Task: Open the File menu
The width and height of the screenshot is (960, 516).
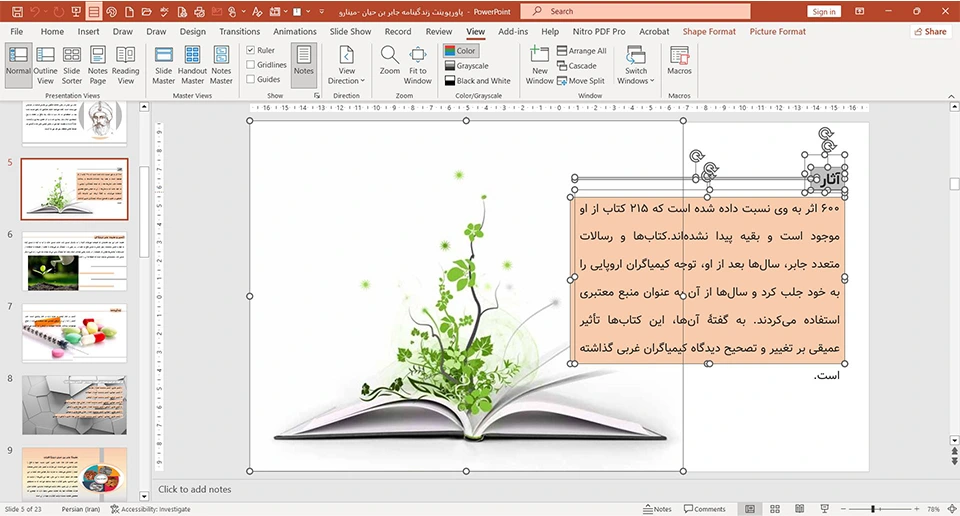Action: point(17,31)
